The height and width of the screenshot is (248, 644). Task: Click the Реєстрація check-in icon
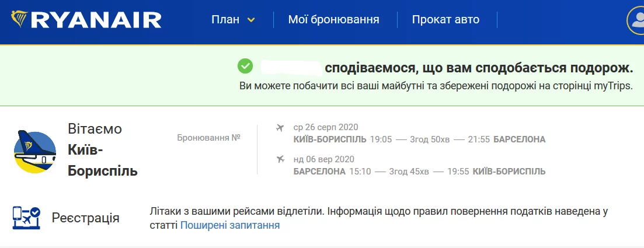click(x=26, y=218)
